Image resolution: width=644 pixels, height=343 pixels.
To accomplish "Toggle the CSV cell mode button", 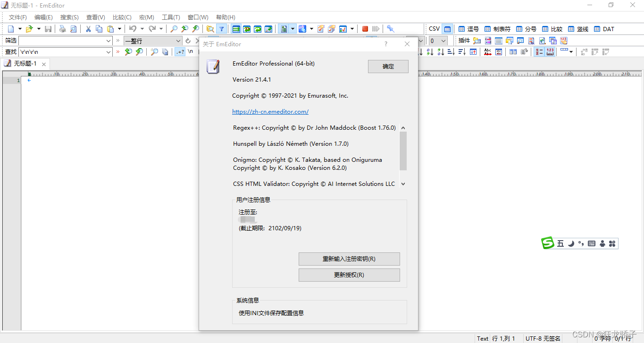I will tap(447, 29).
